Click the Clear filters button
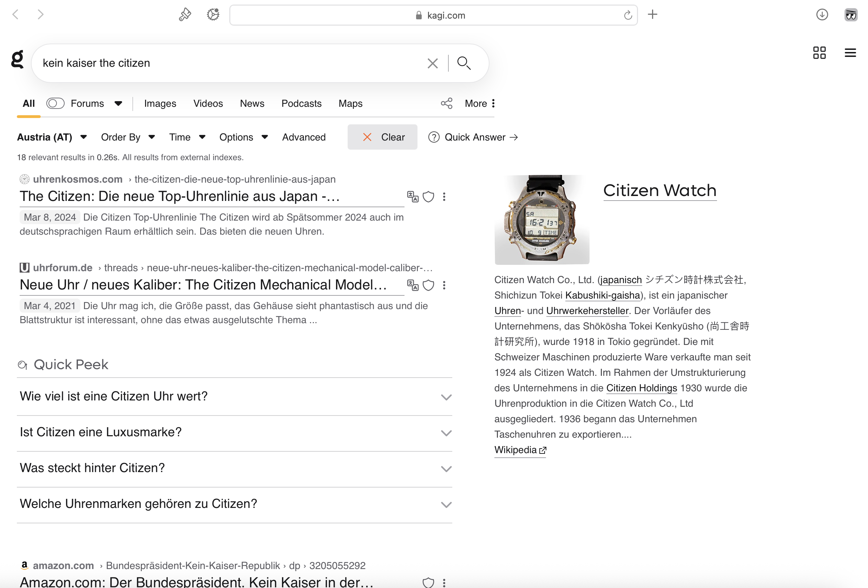This screenshot has width=868, height=588. [382, 137]
